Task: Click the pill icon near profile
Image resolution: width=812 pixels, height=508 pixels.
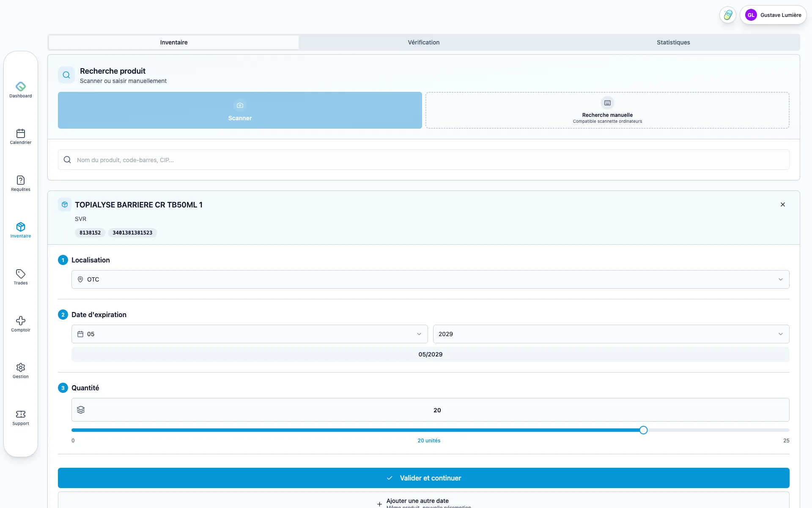Action: (x=727, y=15)
